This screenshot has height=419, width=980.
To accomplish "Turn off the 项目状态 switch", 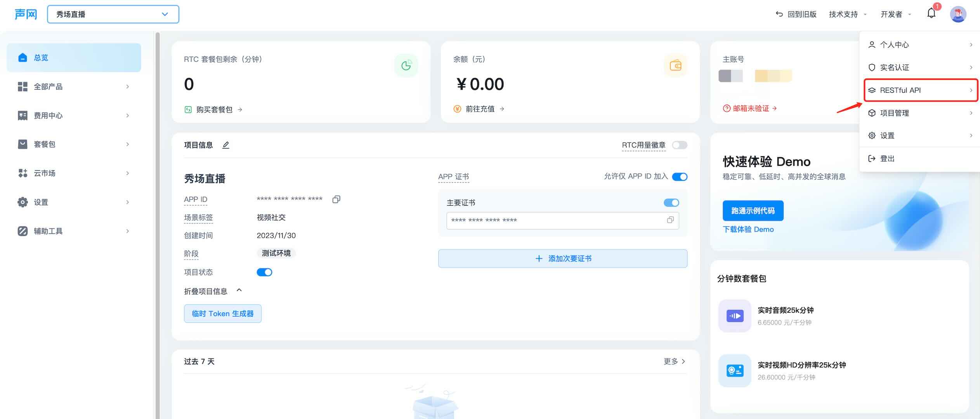I will pyautogui.click(x=264, y=272).
